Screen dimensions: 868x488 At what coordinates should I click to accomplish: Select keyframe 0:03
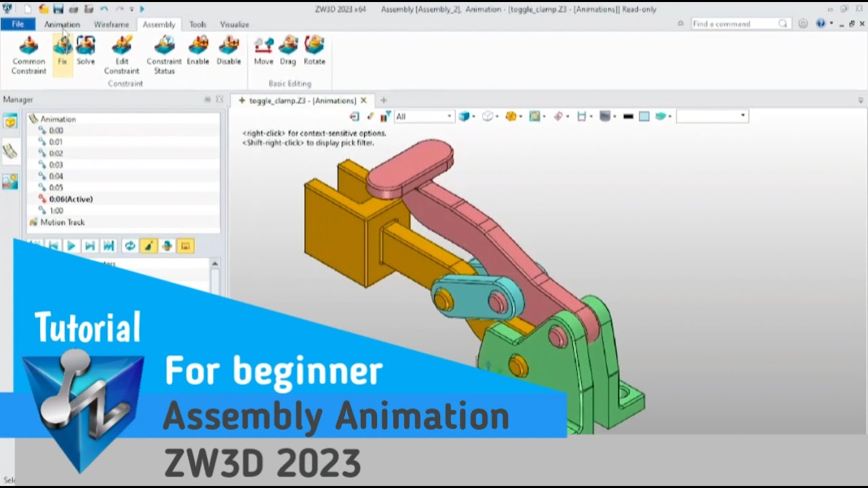[x=56, y=165]
